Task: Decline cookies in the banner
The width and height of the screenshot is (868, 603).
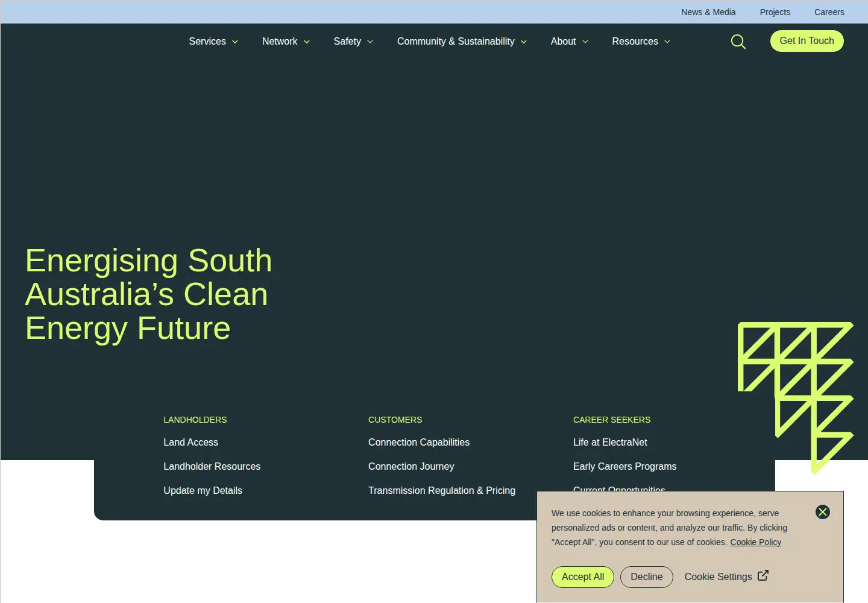Action: (x=647, y=577)
